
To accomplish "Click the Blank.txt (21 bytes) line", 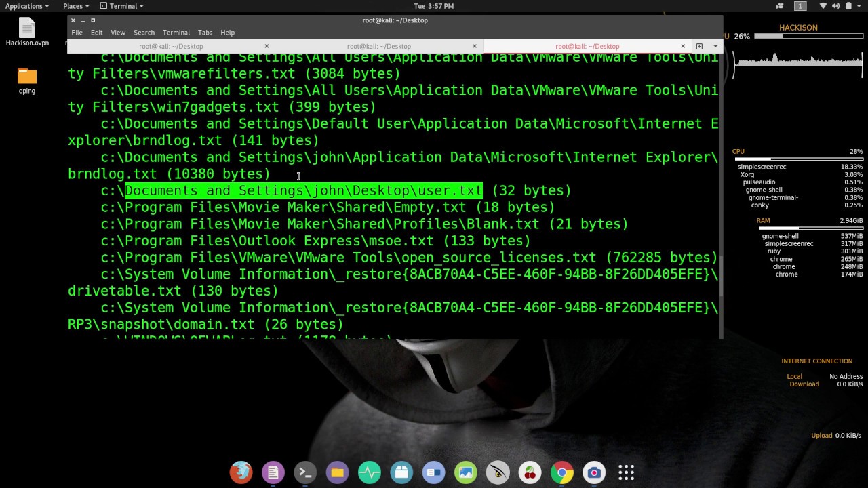I will click(364, 224).
